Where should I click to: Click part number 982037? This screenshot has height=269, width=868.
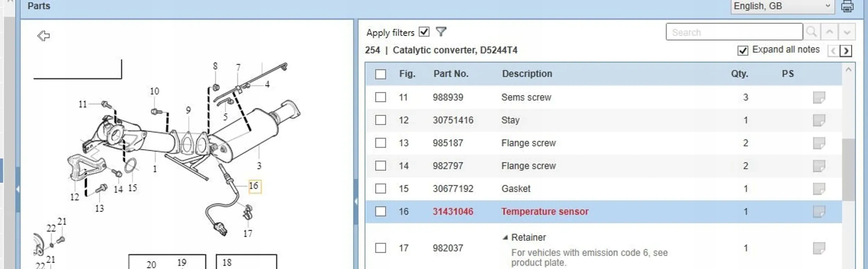(x=448, y=248)
